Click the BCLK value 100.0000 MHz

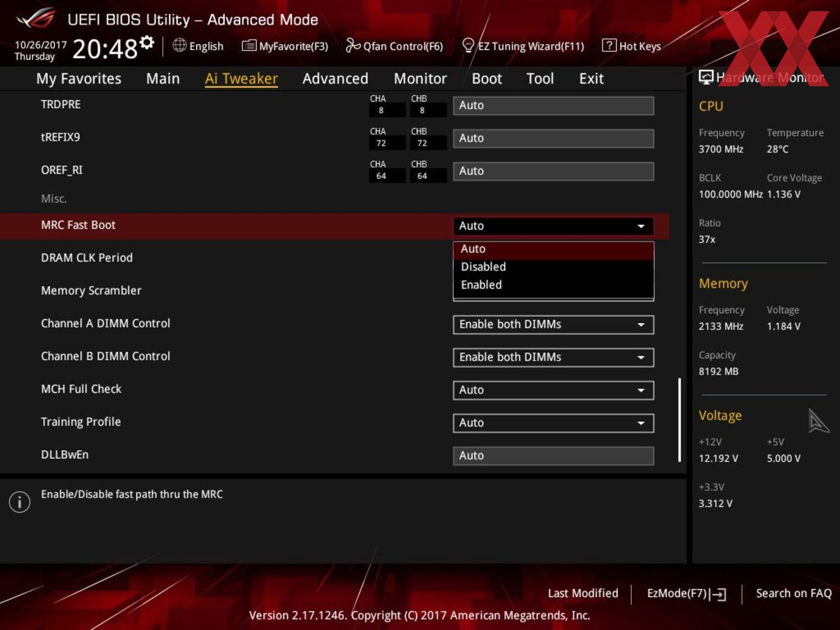click(731, 194)
